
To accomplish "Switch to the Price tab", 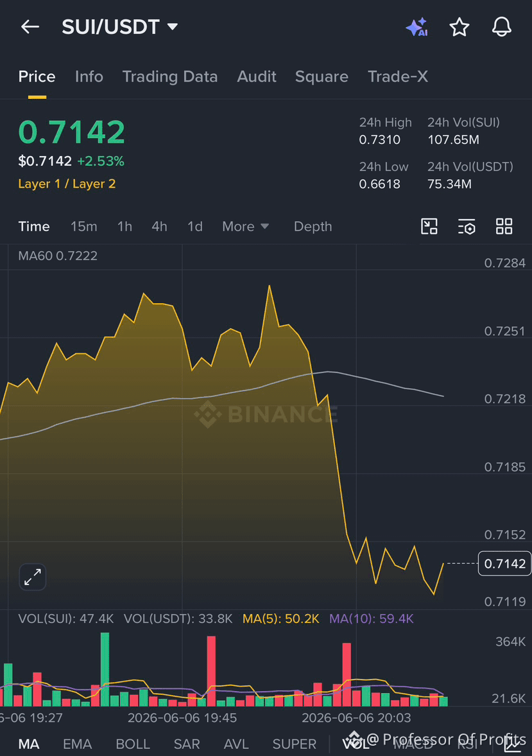I will point(37,76).
